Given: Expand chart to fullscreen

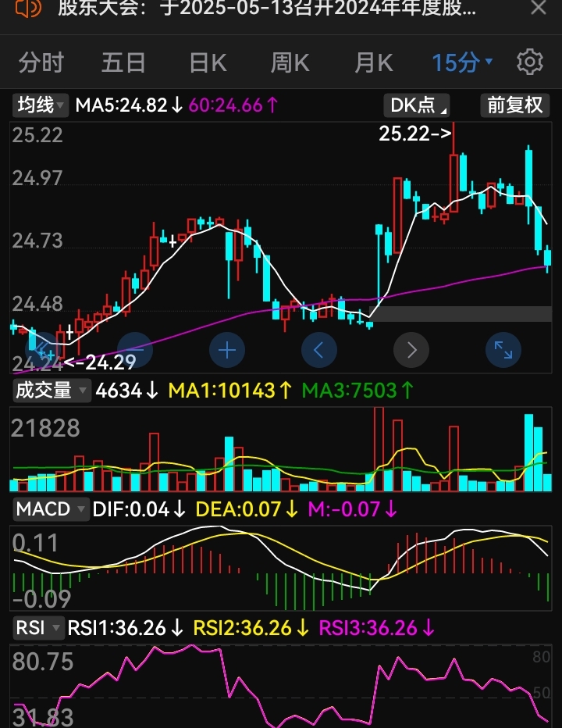Looking at the screenshot, I should point(503,350).
